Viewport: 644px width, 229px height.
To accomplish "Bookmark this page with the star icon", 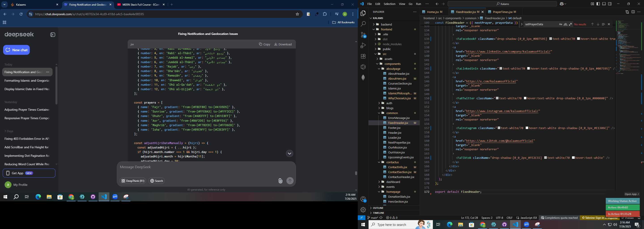I will (x=297, y=14).
